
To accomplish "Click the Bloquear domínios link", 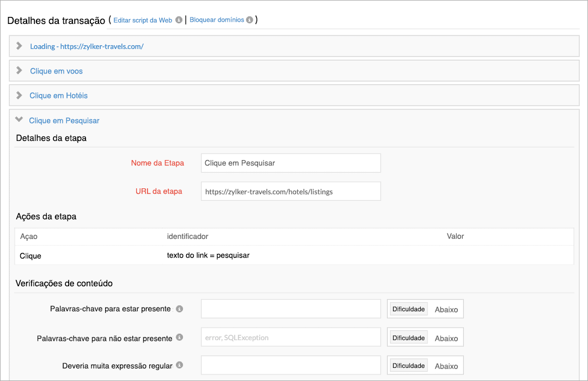I will coord(217,20).
